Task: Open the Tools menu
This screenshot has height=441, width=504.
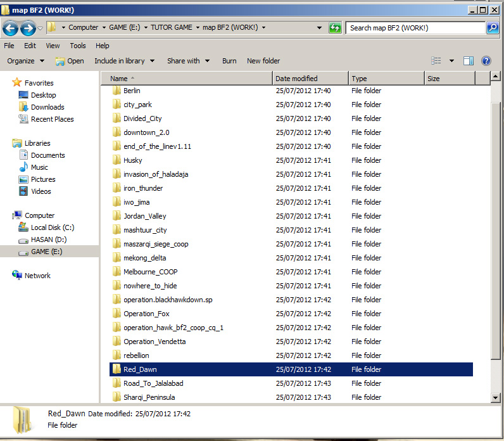Action: point(78,46)
